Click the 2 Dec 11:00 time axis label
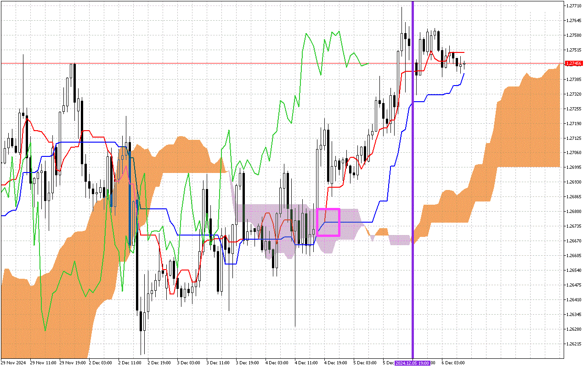 point(130,363)
